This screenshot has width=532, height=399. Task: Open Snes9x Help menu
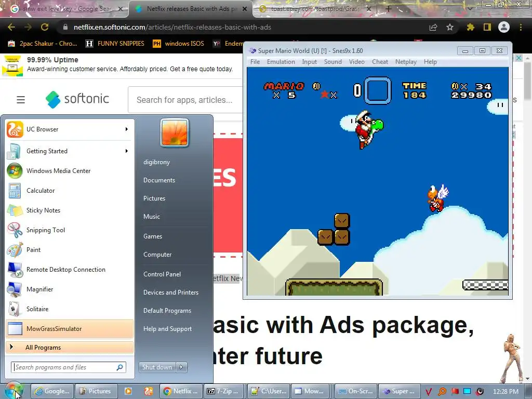[x=430, y=62]
